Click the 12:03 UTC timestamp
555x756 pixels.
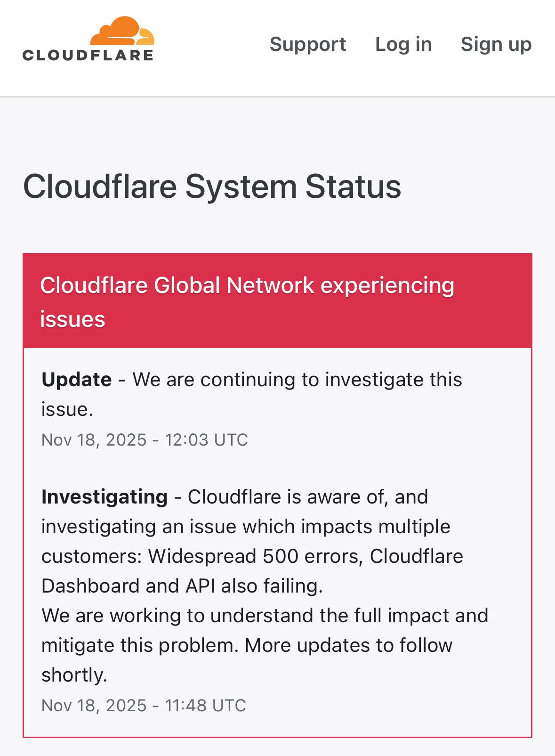[206, 440]
